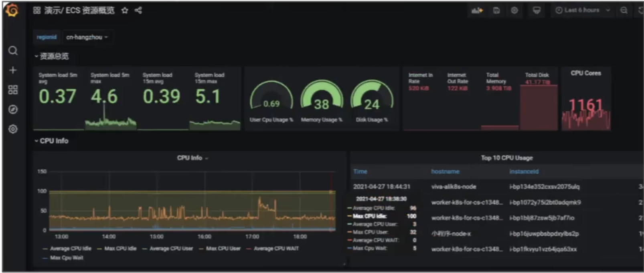Sort table by instanceid column header
The width and height of the screenshot is (644, 273).
click(x=524, y=171)
